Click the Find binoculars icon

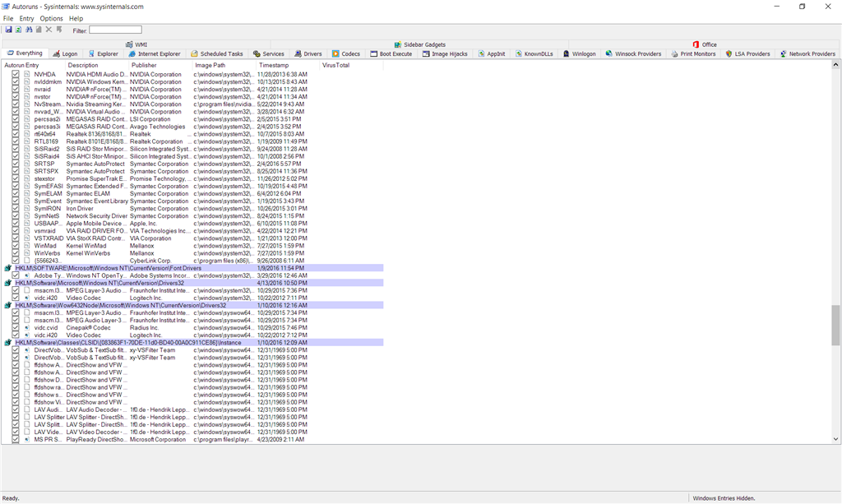tap(29, 30)
